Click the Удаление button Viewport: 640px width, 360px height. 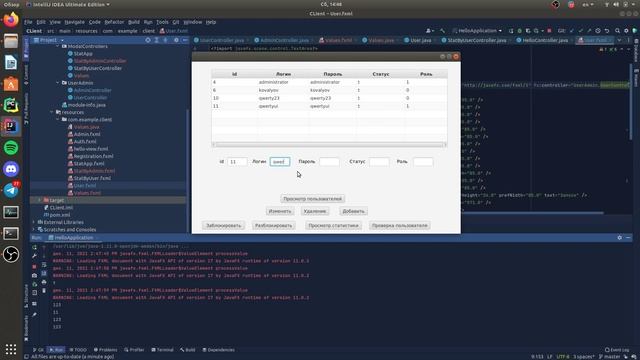pyautogui.click(x=315, y=211)
